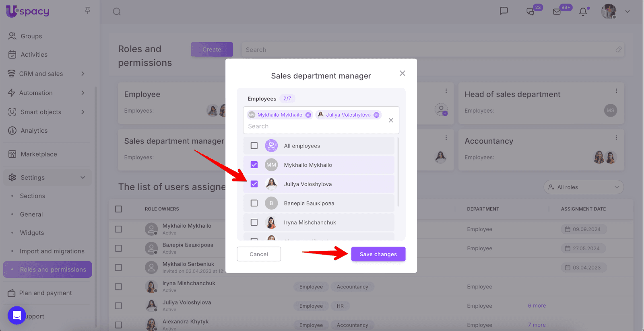Open the All roles filter dropdown

tap(583, 187)
